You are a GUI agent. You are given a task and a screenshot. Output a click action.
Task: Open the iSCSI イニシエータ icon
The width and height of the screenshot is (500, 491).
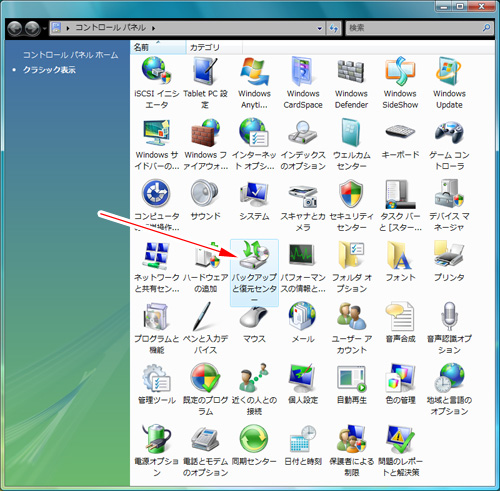click(x=156, y=71)
